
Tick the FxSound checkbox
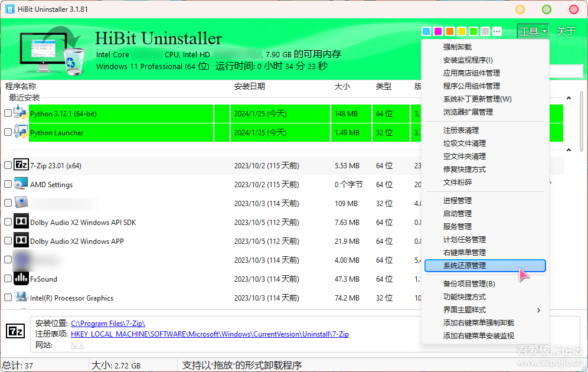[8, 278]
